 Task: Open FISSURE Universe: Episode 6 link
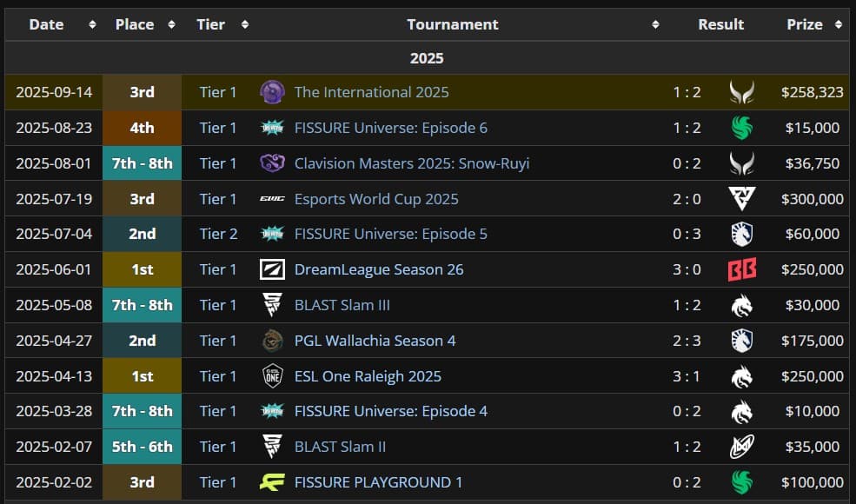(x=390, y=128)
